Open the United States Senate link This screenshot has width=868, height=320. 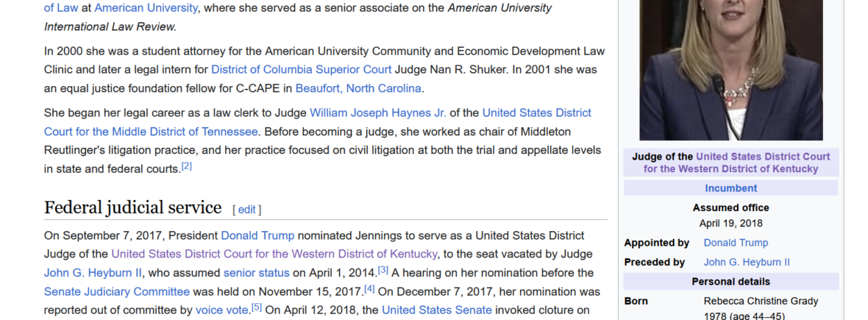(x=437, y=310)
